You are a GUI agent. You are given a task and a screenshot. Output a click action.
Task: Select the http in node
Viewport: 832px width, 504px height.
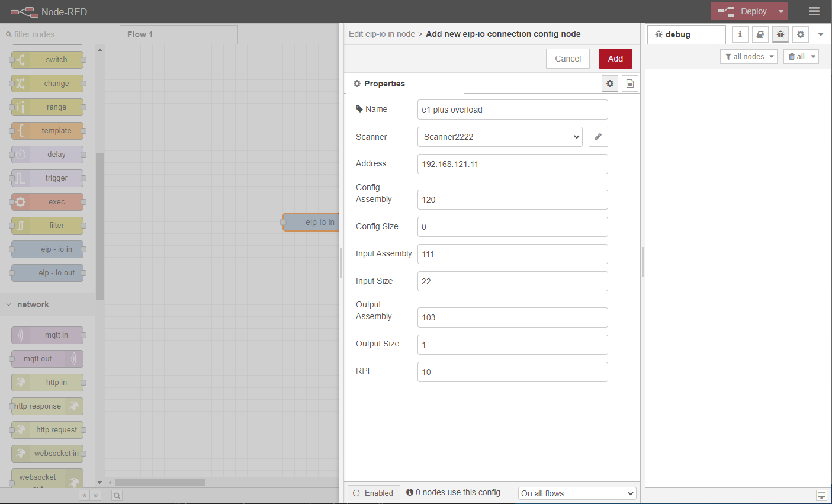pos(47,383)
